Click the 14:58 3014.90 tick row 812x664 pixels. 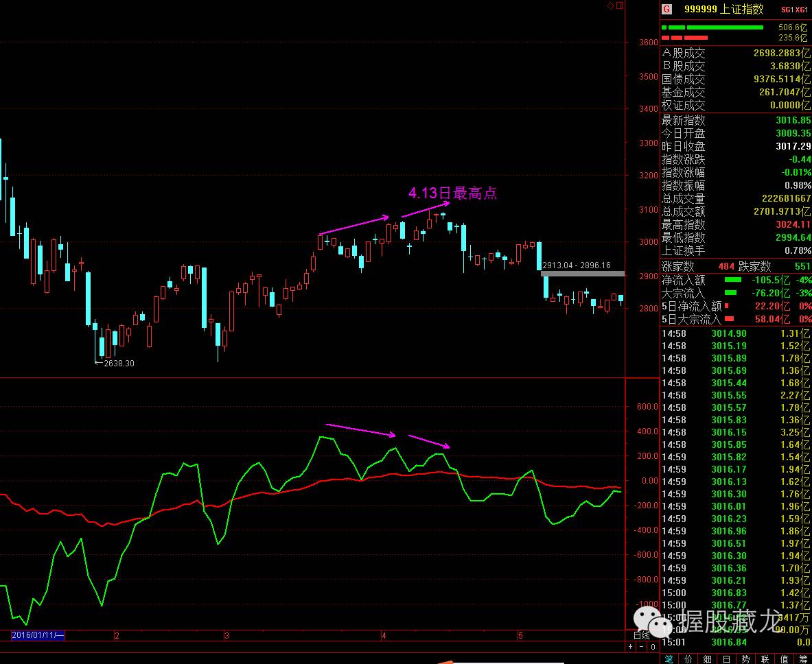pyautogui.click(x=736, y=334)
